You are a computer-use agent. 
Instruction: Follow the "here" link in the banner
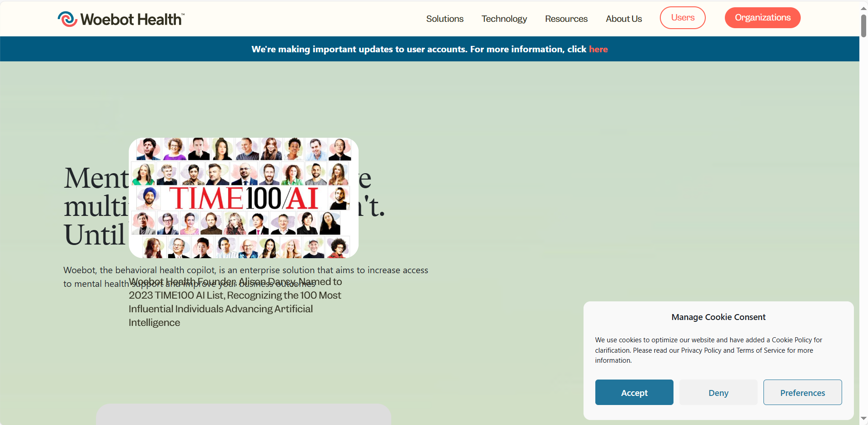[x=598, y=49]
